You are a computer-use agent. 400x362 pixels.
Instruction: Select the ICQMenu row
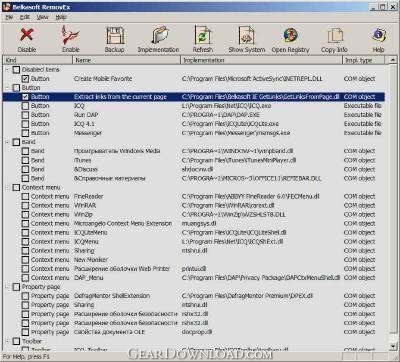coord(193,242)
